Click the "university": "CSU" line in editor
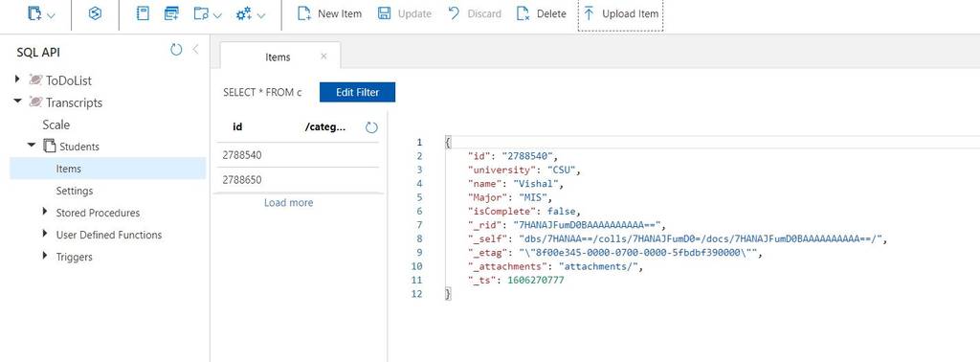980x362 pixels. click(x=525, y=170)
